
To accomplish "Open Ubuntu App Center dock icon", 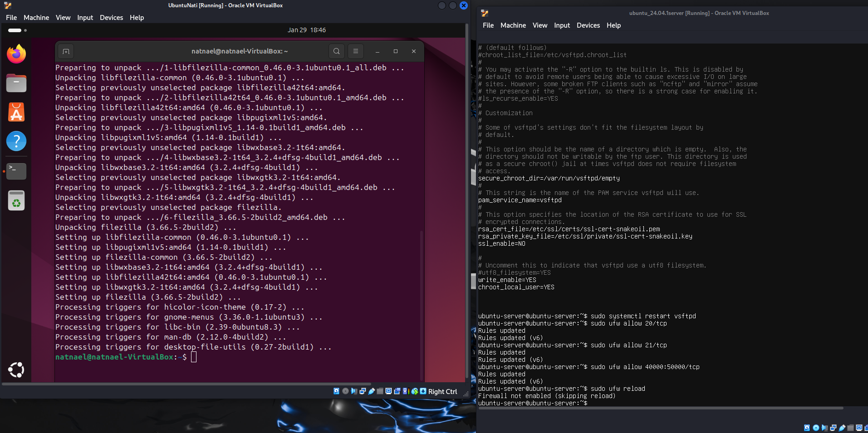I will pyautogui.click(x=16, y=112).
